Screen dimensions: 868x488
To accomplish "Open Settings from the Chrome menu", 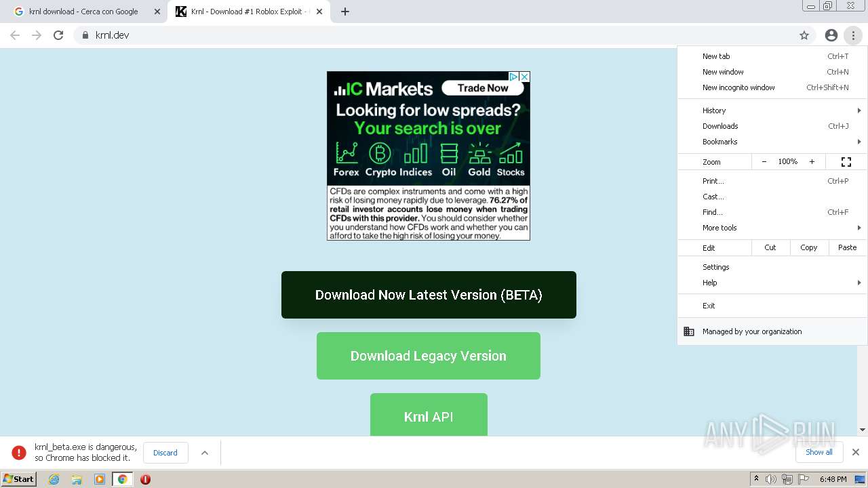I will (x=772, y=267).
